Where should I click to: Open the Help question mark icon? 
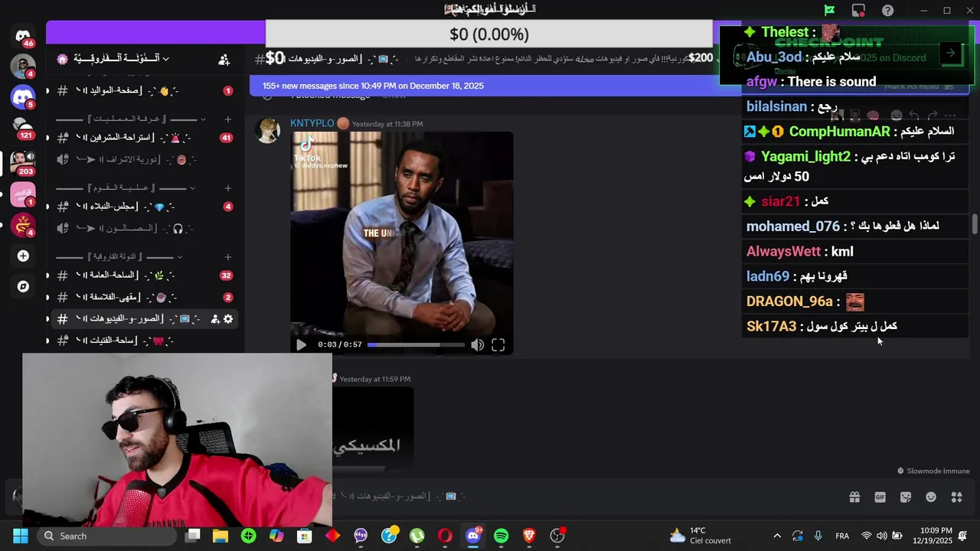(887, 10)
